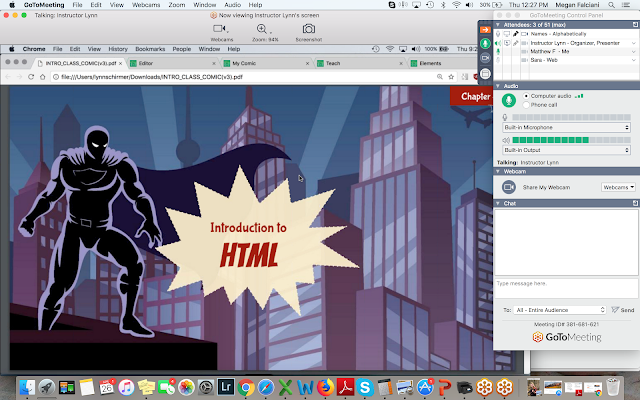The width and height of the screenshot is (640, 400).
Task: Open Adobe Acrobat from the Dock
Action: [345, 387]
